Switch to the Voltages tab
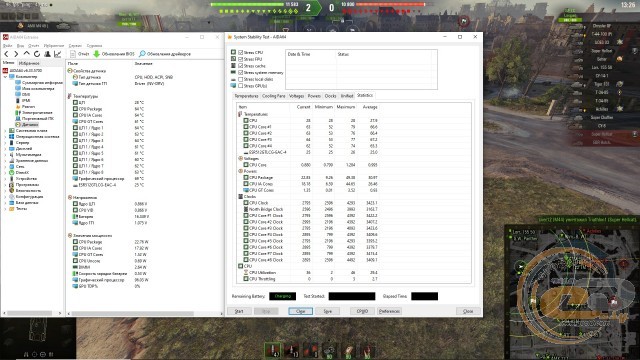Image resolution: width=640 pixels, height=360 pixels. 296,96
